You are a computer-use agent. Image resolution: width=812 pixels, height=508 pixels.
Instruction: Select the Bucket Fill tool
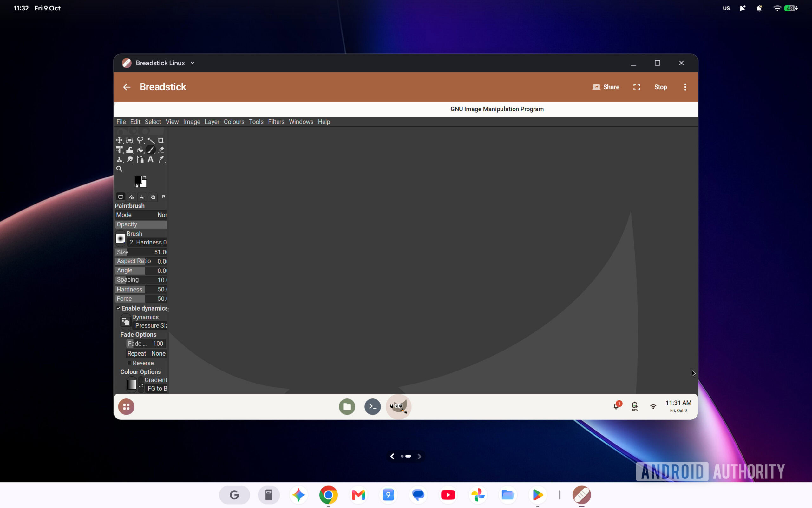(x=140, y=150)
